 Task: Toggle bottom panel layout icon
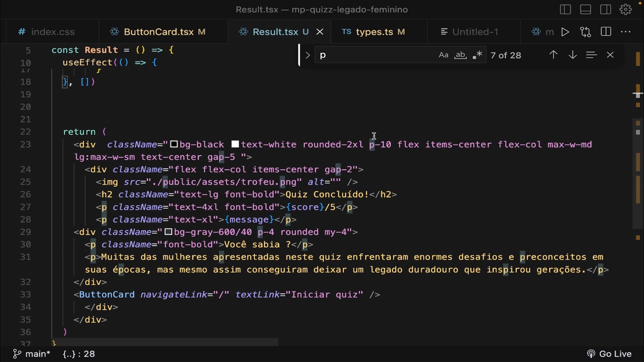[x=585, y=9]
